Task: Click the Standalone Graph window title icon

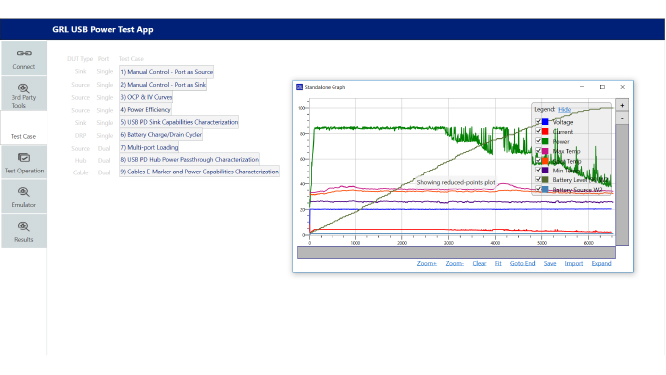Action: [299, 87]
